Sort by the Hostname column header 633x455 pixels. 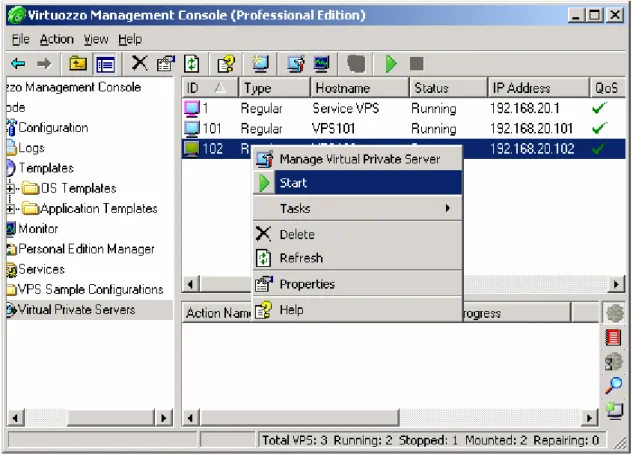pos(360,88)
